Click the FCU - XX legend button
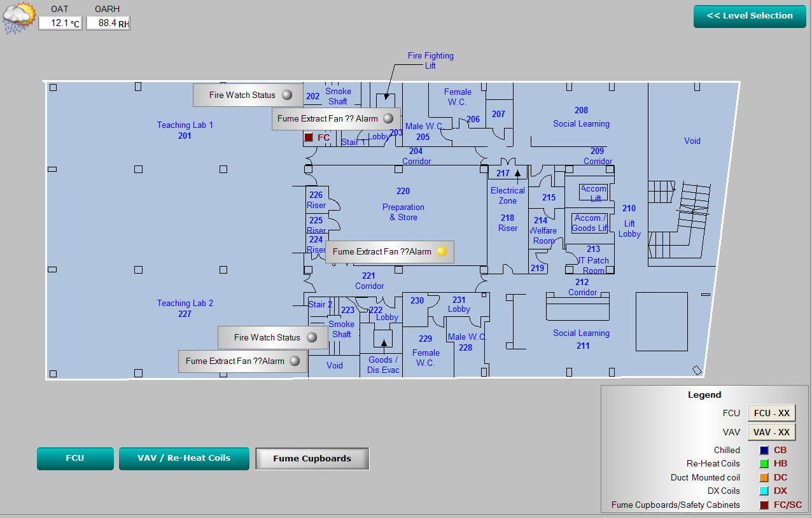The image size is (812, 518). tap(771, 413)
